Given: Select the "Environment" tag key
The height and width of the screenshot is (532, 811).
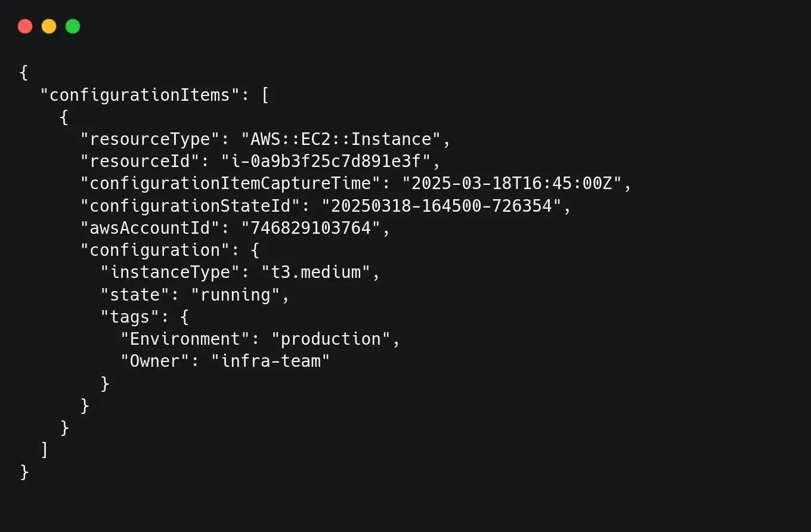Looking at the screenshot, I should [185, 339].
